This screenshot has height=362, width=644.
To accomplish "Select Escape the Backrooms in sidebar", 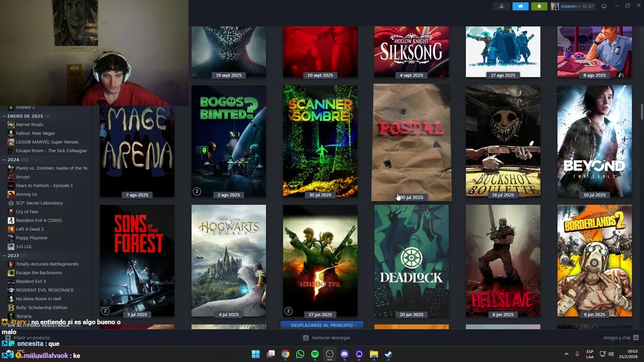I will [x=39, y=273].
